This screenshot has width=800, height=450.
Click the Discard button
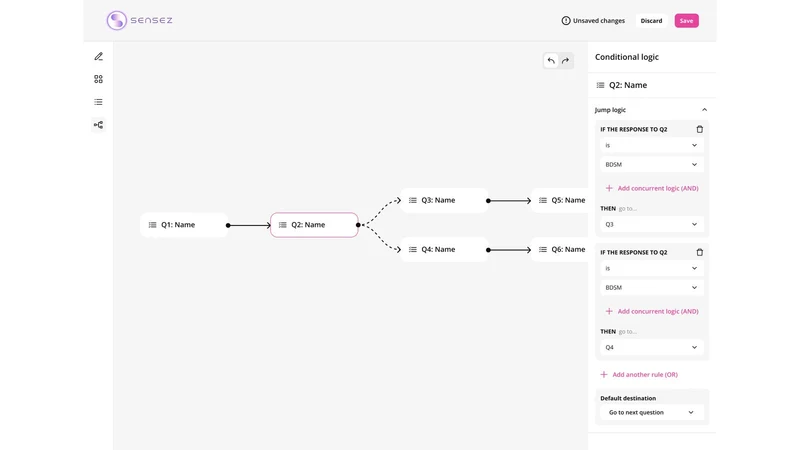652,21
